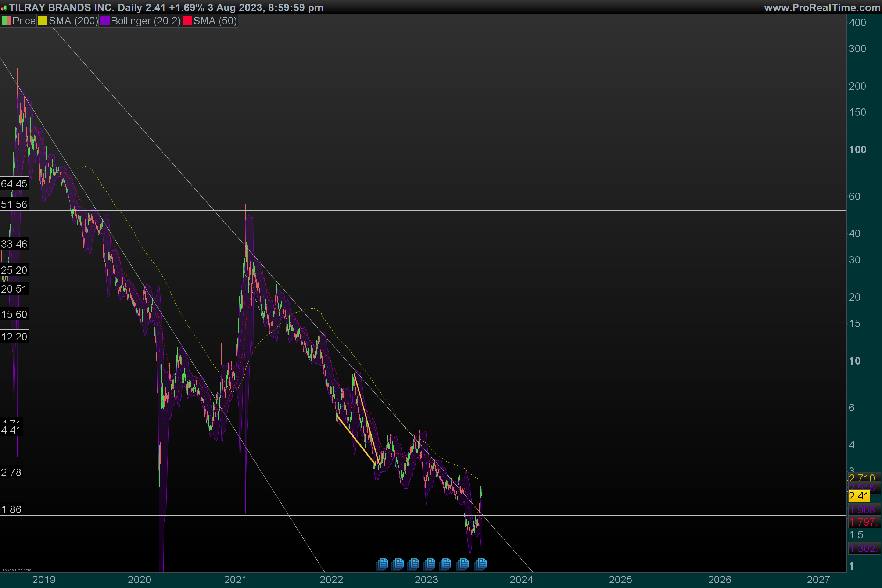882x588 pixels.
Task: Click the yellow SMA (200) swatch
Action: tap(43, 21)
